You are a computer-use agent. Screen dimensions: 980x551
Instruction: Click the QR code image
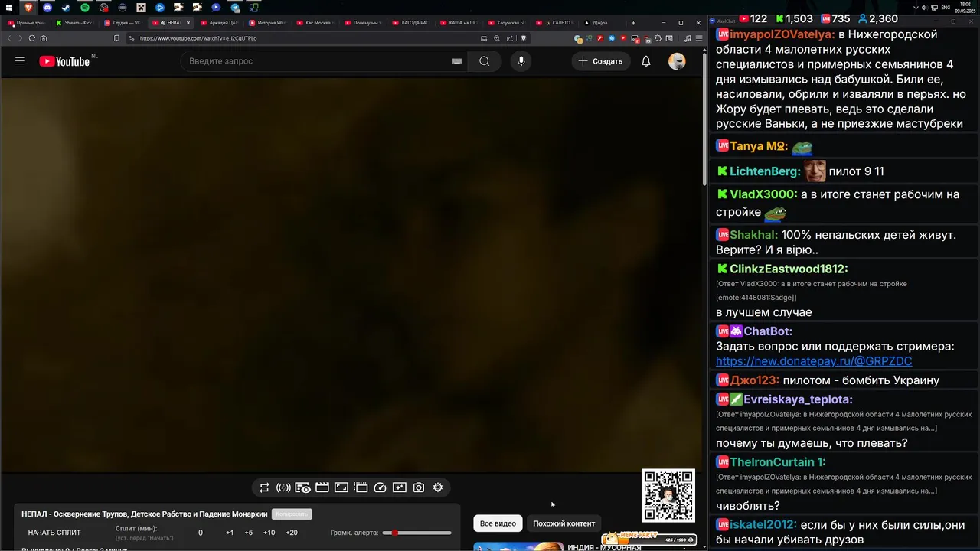(668, 495)
